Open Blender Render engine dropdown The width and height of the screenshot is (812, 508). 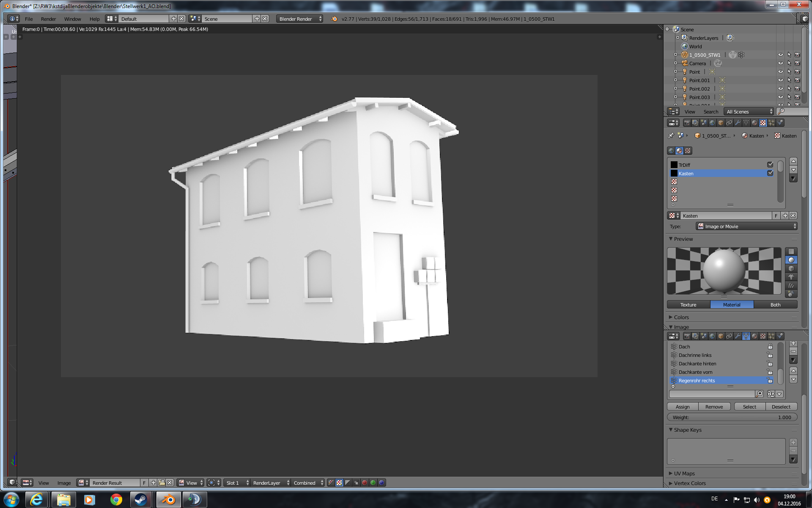point(300,19)
